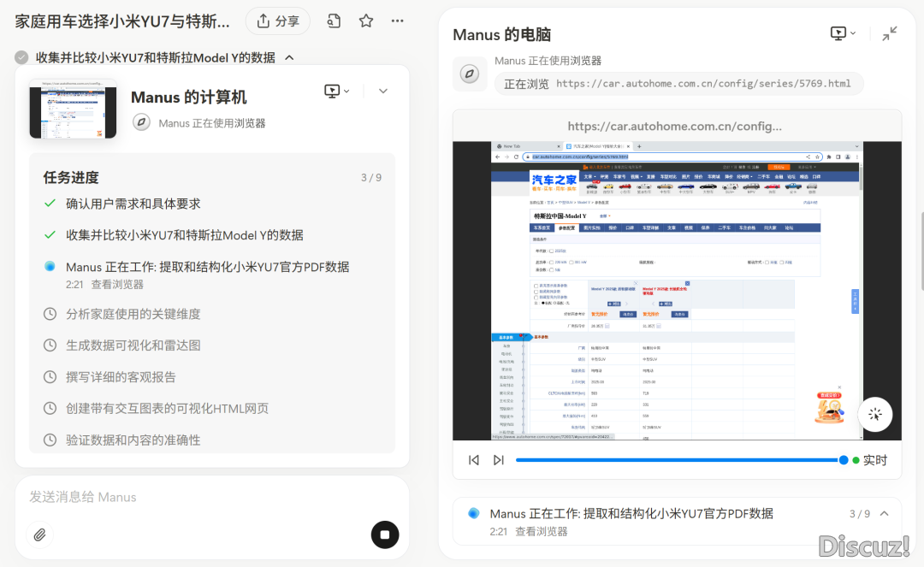Open the 全部 dropdown beside 特斯拉中国-Model Y
Screen dimensions: 924x567
[605, 216]
